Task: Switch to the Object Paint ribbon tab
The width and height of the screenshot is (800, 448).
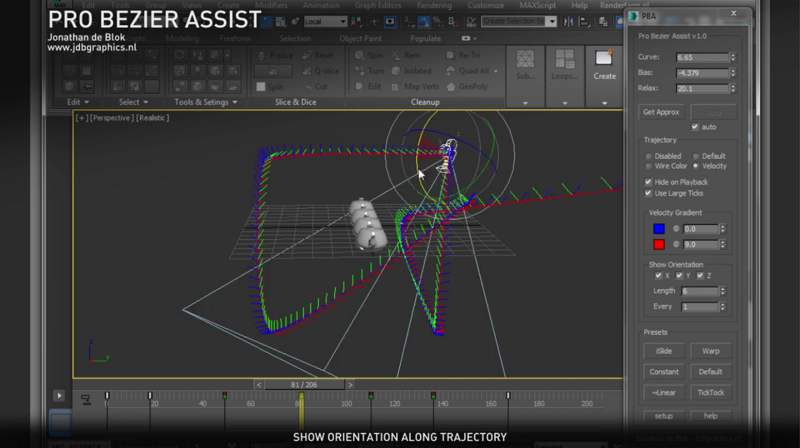Action: [360, 39]
